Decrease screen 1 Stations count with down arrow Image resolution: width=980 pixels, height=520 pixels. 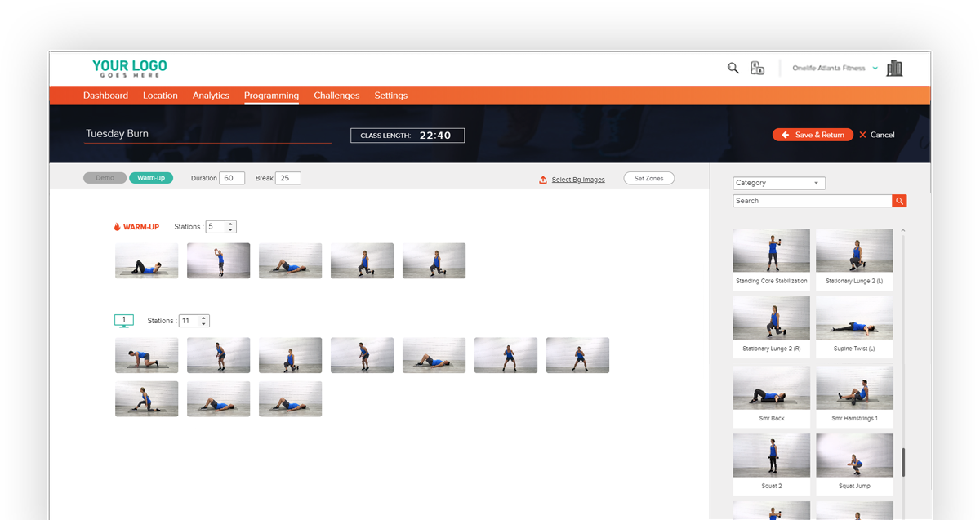coord(204,324)
